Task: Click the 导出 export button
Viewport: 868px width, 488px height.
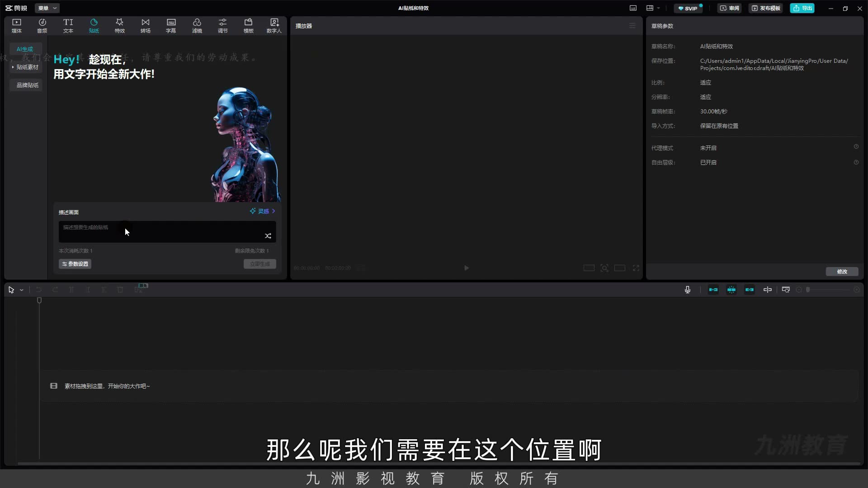Action: 802,8
